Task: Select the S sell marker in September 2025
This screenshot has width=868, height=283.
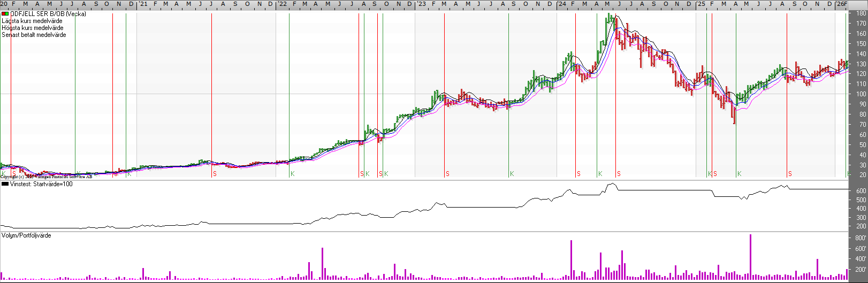Action: pyautogui.click(x=790, y=174)
